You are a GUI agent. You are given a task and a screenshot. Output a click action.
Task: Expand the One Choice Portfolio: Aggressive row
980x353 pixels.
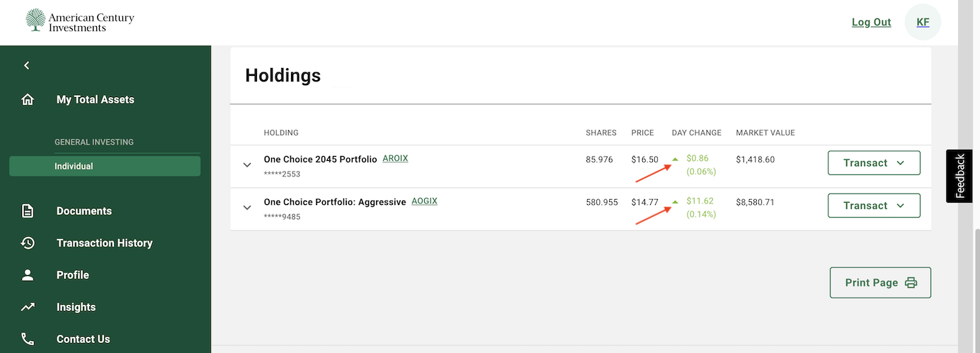click(x=247, y=208)
